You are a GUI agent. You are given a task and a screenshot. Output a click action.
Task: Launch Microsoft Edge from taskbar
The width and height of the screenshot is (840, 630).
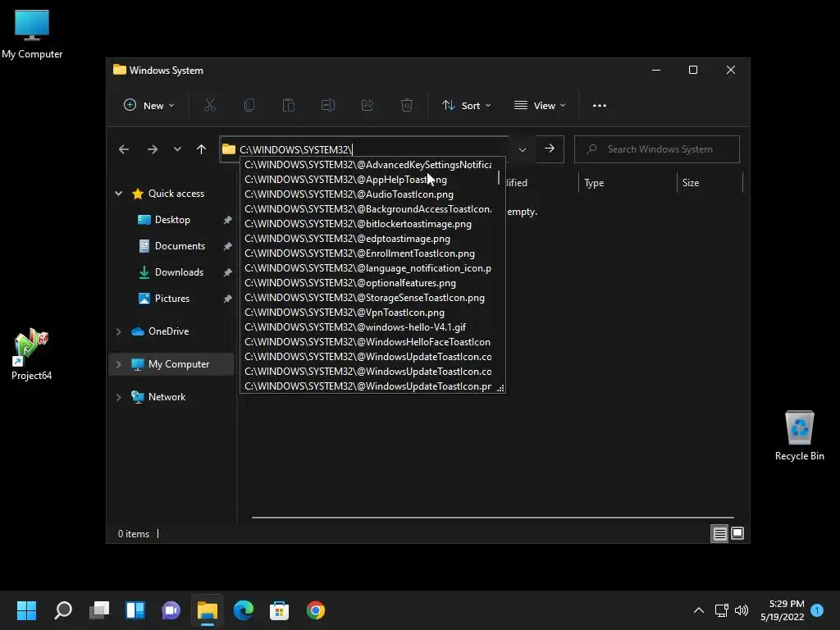244,610
